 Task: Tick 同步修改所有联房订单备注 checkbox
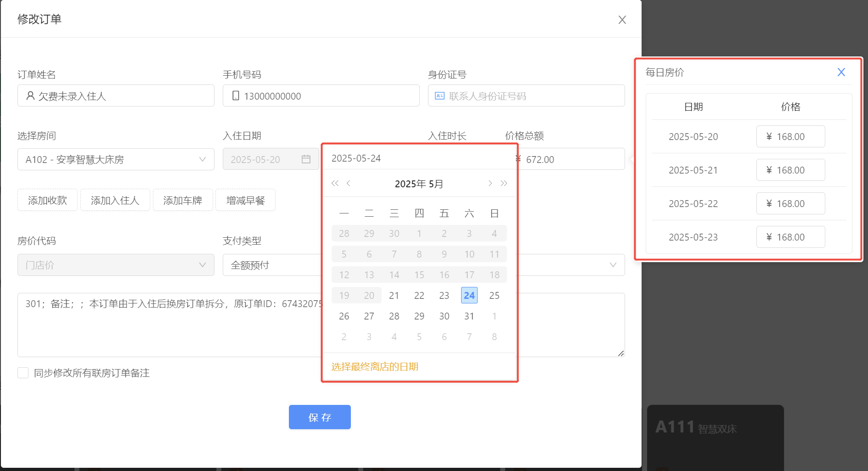23,372
